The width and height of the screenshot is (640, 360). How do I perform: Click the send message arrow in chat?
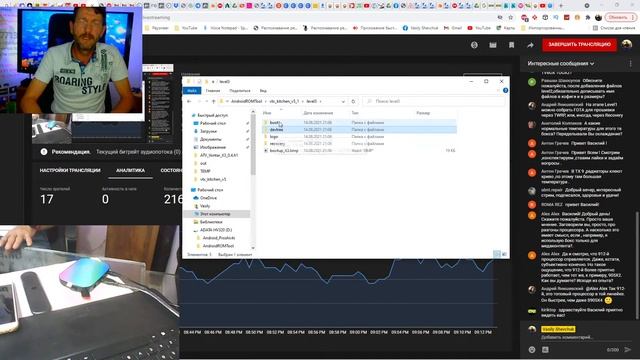[628, 349]
